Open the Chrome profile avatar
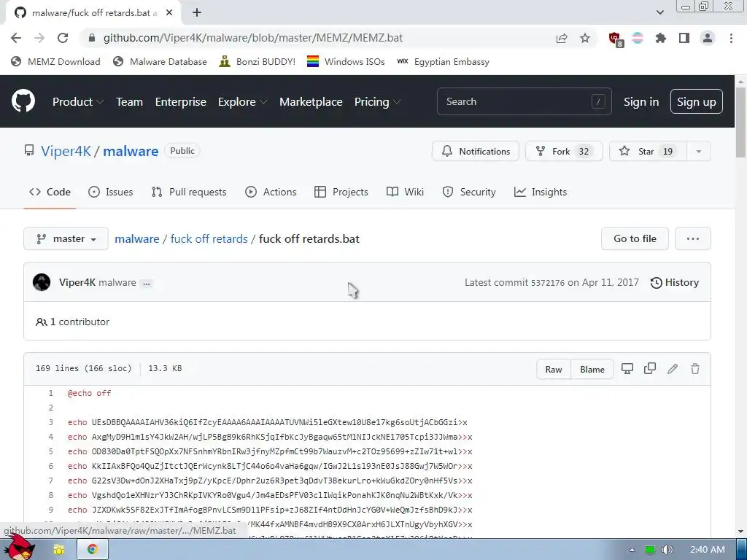The width and height of the screenshot is (747, 560). click(x=708, y=38)
